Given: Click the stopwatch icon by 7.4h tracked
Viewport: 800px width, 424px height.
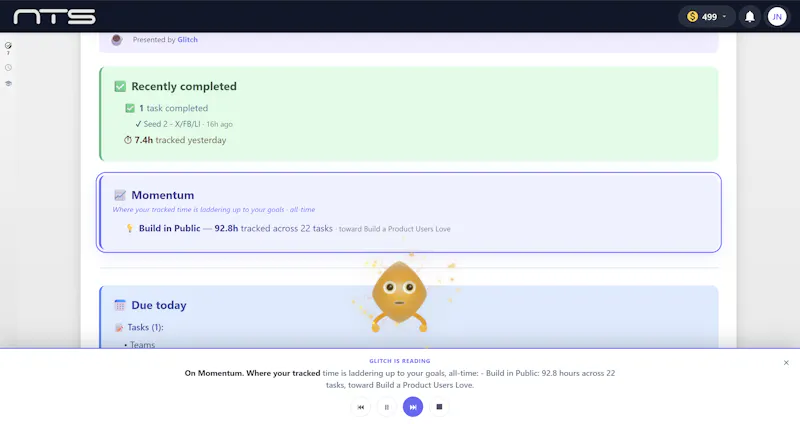Looking at the screenshot, I should (128, 140).
